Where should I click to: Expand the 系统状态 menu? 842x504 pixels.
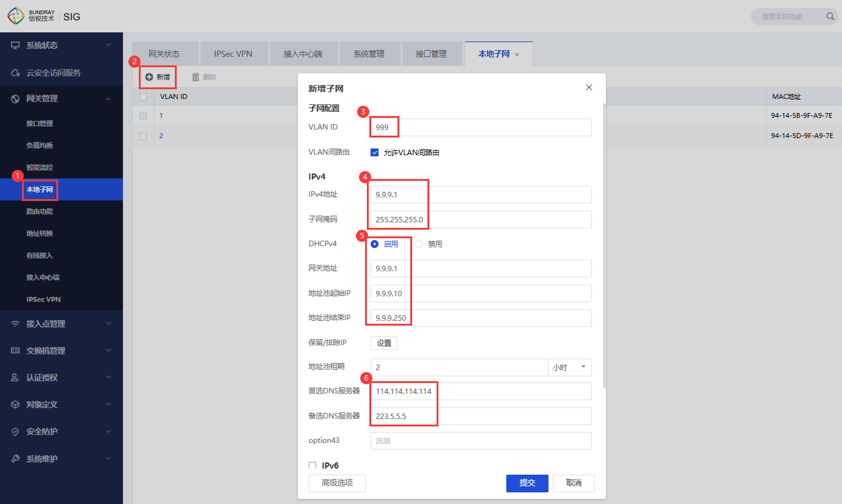pyautogui.click(x=108, y=45)
